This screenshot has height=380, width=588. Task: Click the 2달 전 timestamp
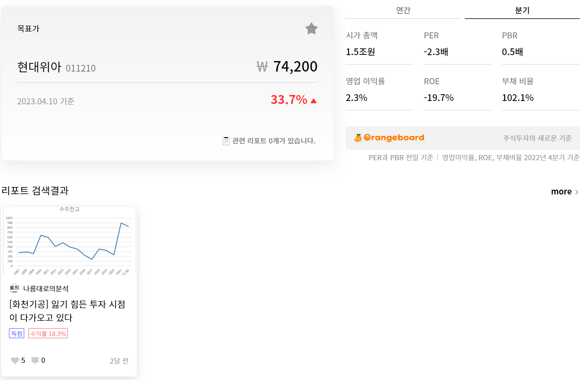click(x=119, y=361)
